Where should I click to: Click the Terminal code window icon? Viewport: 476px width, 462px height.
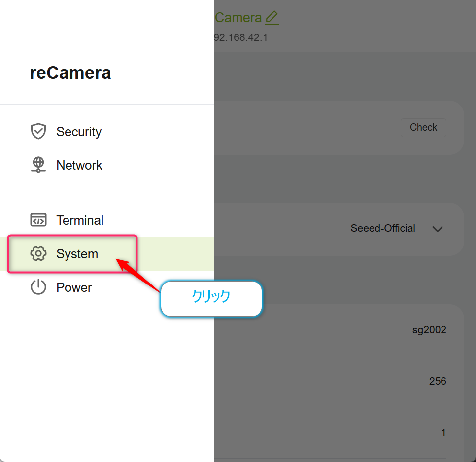pyautogui.click(x=38, y=220)
